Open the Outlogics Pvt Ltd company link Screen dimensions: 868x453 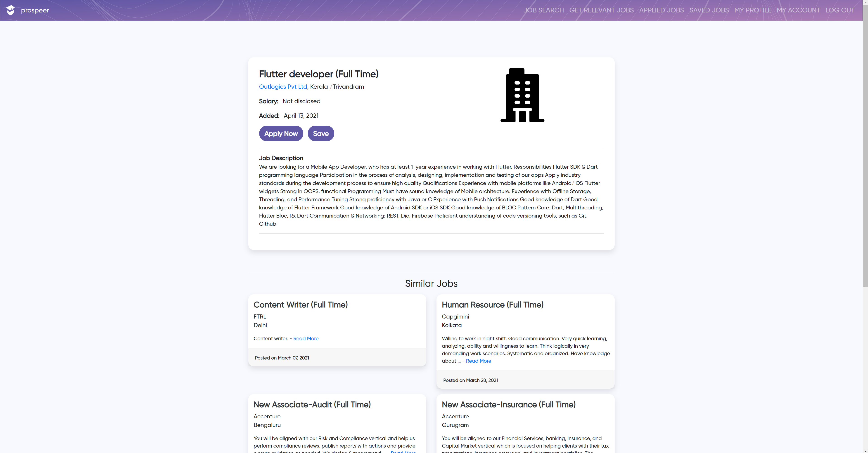coord(283,87)
